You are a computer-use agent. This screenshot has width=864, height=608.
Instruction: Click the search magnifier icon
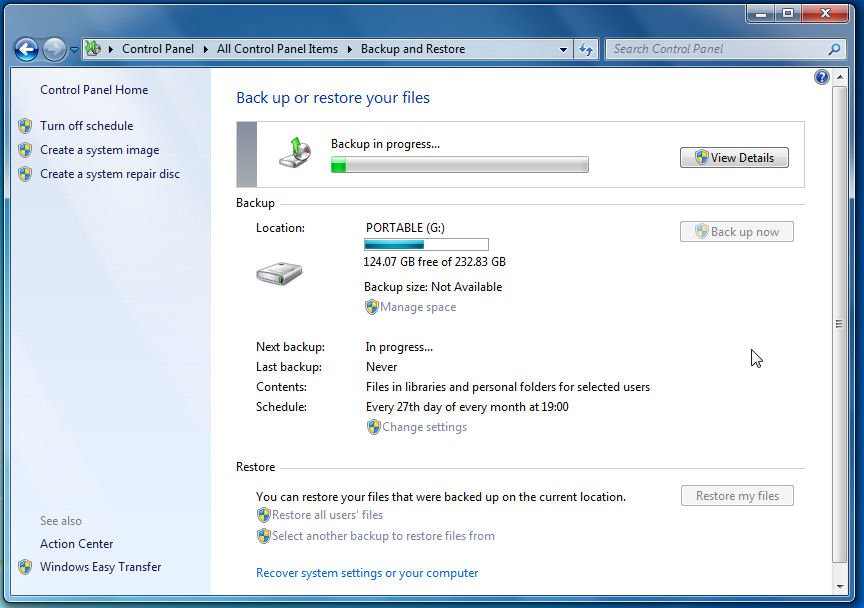[x=835, y=49]
